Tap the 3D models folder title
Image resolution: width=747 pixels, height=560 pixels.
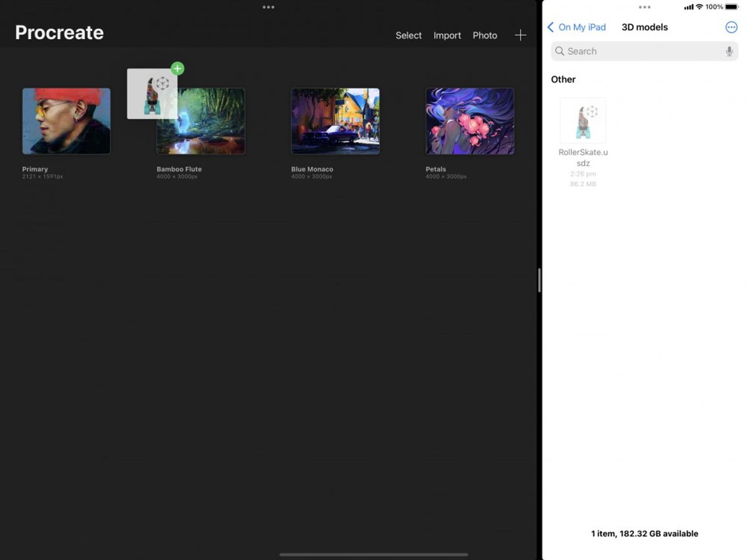[644, 27]
